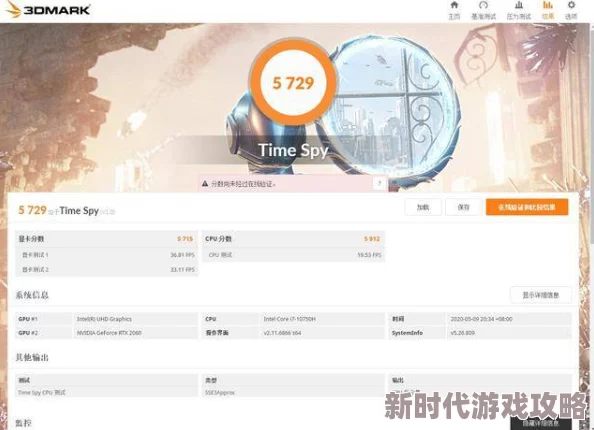Click the 加载 (Load) button

coord(423,207)
